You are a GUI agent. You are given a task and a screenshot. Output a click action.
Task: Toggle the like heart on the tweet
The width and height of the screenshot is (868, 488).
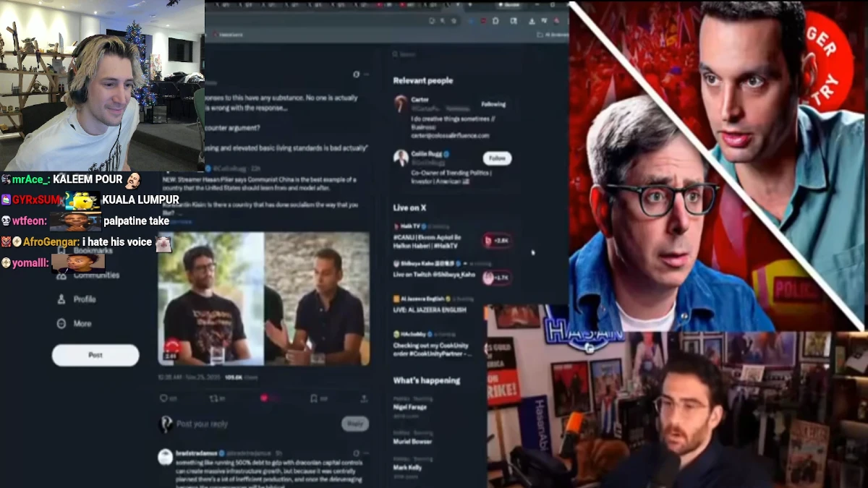point(264,398)
